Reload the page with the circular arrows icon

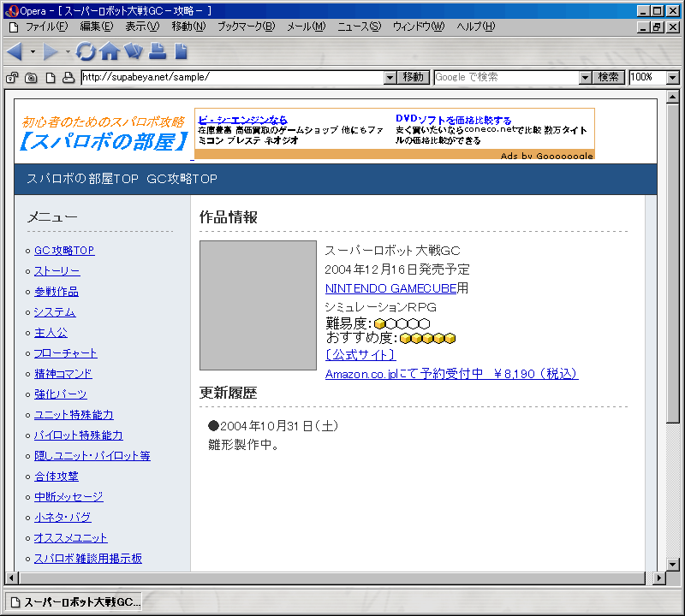(86, 51)
